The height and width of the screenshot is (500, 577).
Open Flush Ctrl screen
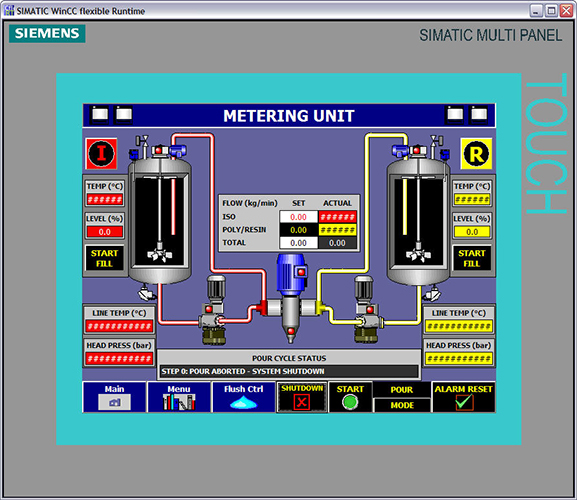tap(244, 397)
